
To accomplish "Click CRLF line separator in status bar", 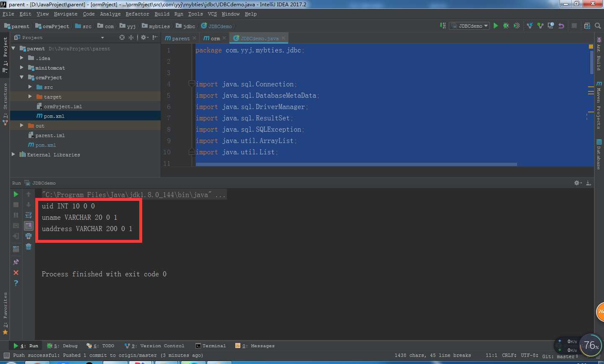I will (510, 355).
